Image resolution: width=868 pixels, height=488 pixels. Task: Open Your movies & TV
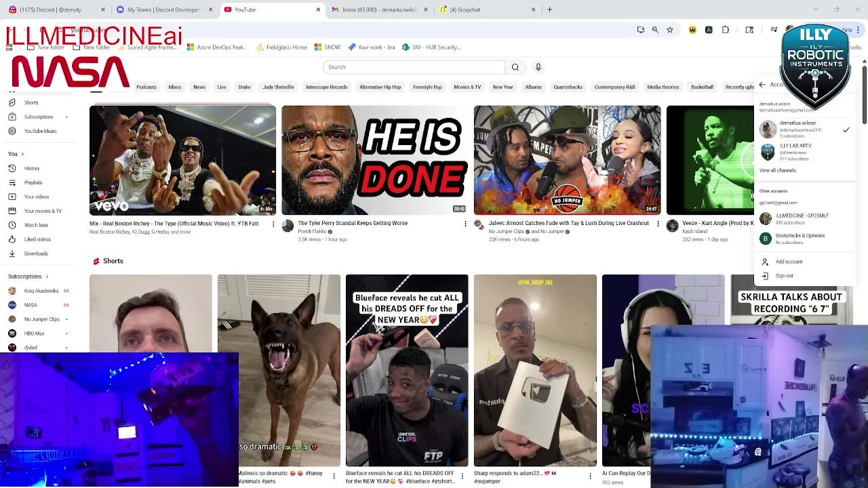43,211
